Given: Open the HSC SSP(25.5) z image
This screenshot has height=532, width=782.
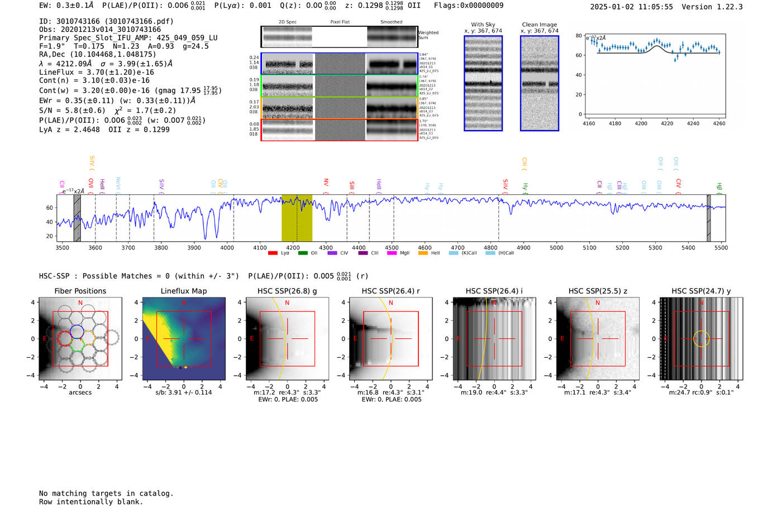Looking at the screenshot, I should pos(598,339).
